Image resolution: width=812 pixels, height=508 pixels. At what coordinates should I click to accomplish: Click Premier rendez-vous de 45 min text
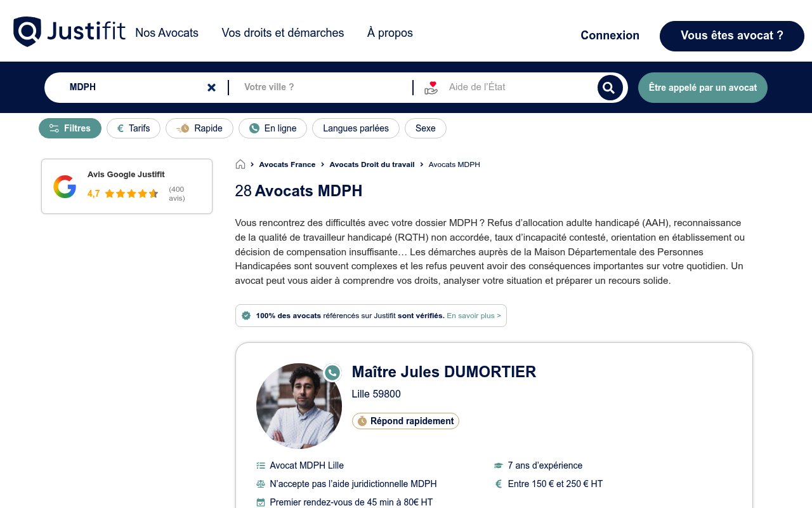351,502
